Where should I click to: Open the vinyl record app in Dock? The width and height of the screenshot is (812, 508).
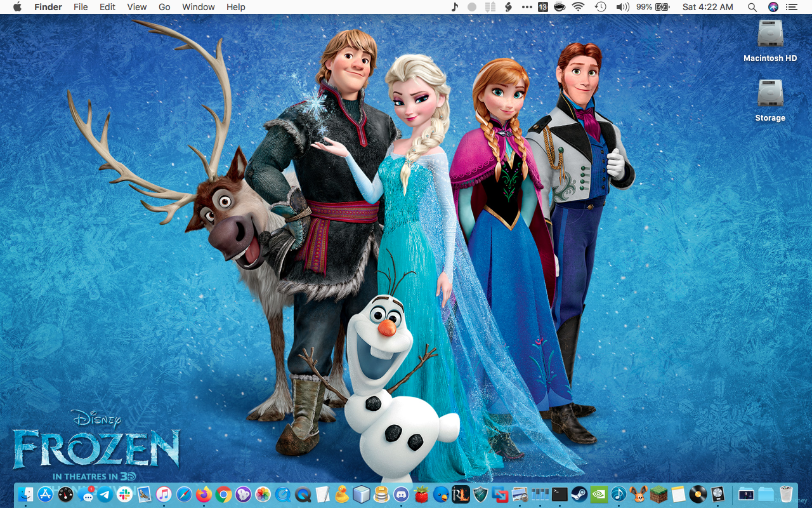tap(698, 494)
